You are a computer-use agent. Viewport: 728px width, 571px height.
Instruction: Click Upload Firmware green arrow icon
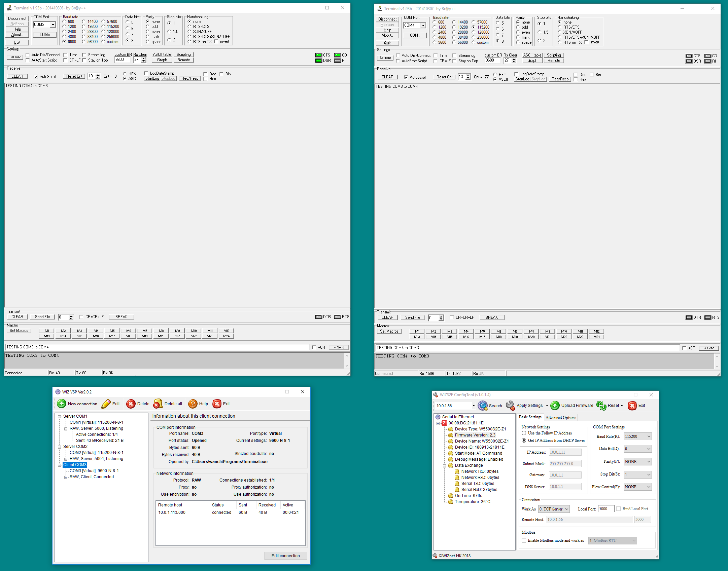(x=555, y=406)
